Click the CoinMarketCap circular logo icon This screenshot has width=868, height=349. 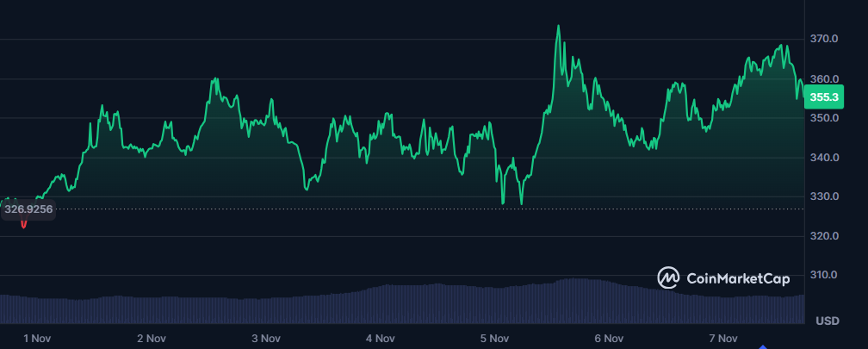pyautogui.click(x=669, y=277)
